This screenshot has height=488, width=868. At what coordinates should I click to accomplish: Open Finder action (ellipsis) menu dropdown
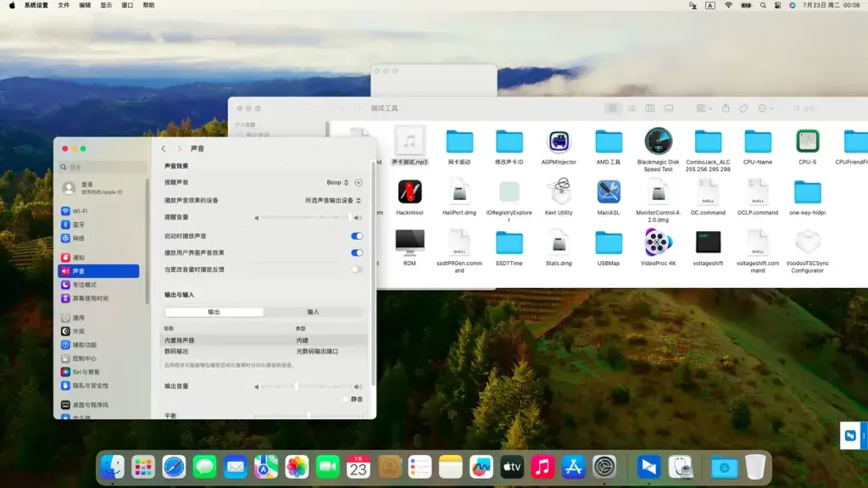[765, 108]
